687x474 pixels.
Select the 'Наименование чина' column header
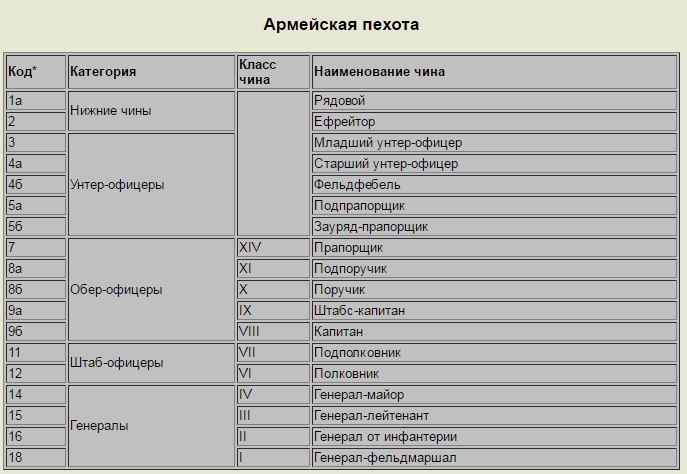click(x=494, y=72)
